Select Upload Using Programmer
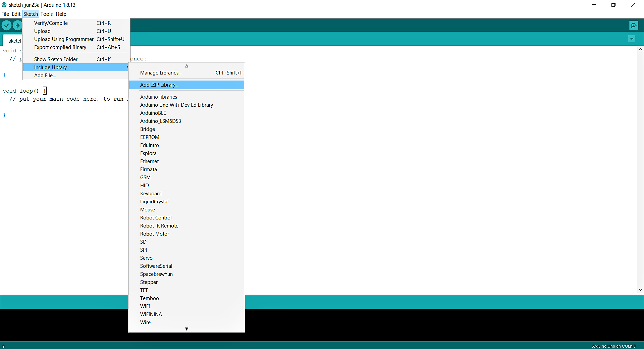The height and width of the screenshot is (349, 644). (x=76, y=39)
